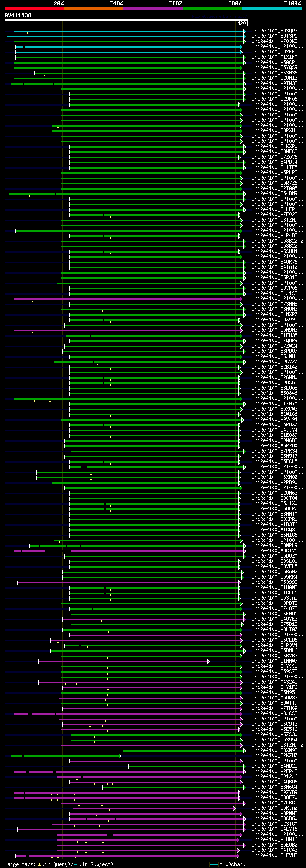
Task: Select label UniRef100_Q9VP06
Action: 274,288
